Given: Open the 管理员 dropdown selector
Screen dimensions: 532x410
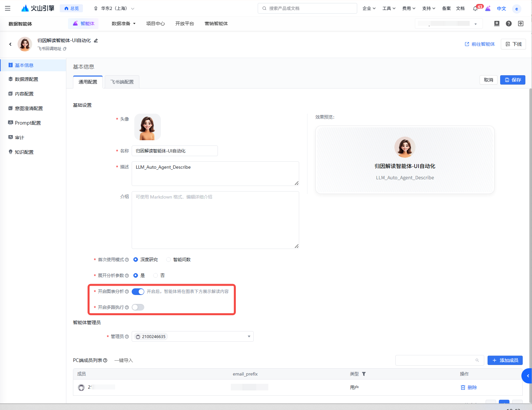Looking at the screenshot, I should (x=192, y=336).
